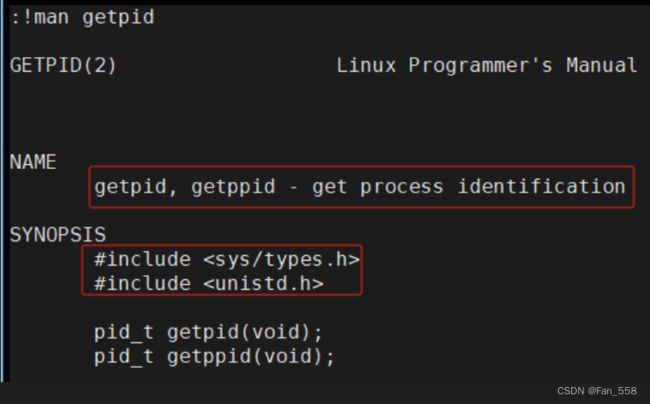The height and width of the screenshot is (404, 650).
Task: Click 'pid_t' type in the getppid line
Action: (x=124, y=357)
